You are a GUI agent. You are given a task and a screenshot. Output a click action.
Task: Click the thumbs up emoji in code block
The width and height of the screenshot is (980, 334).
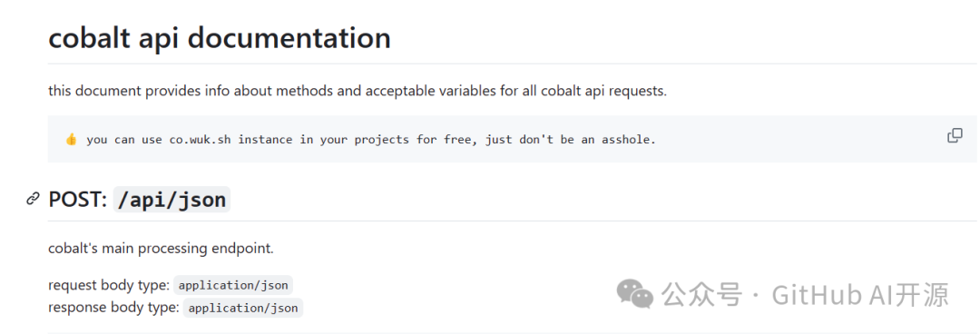[x=72, y=140]
